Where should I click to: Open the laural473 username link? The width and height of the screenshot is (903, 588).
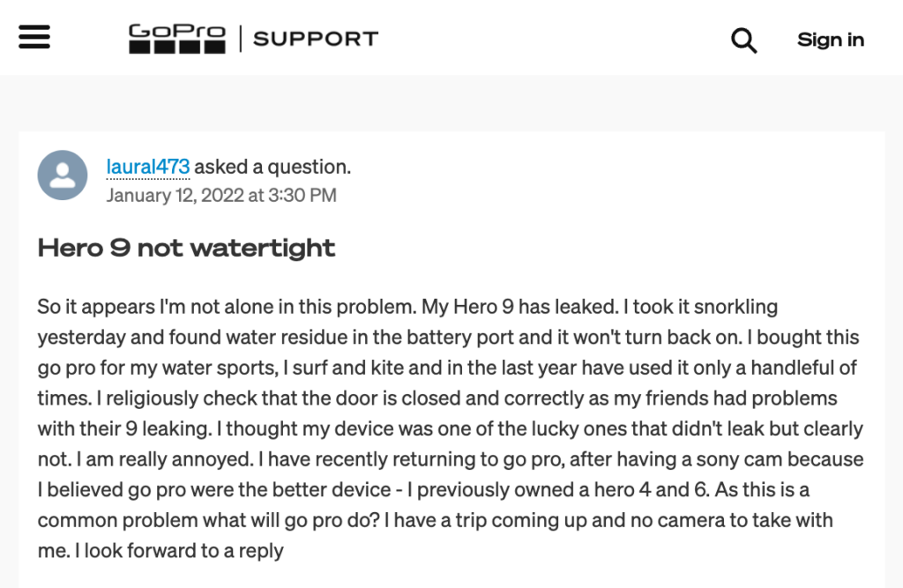(147, 167)
